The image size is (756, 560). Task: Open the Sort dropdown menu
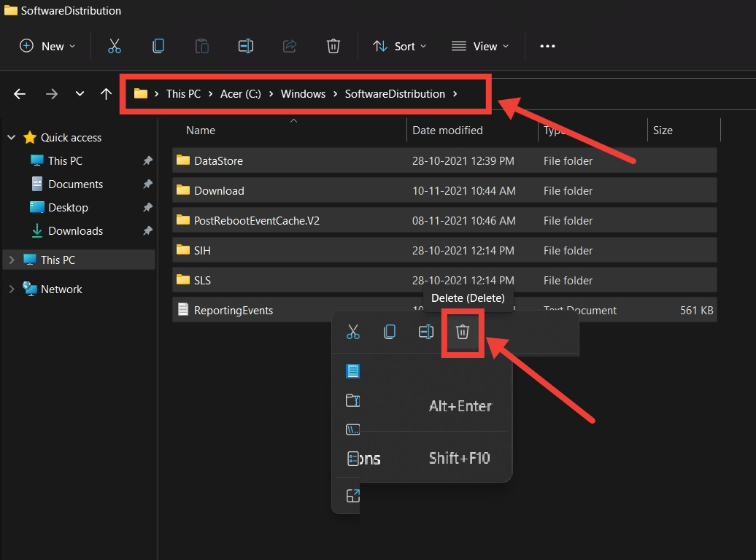click(399, 46)
